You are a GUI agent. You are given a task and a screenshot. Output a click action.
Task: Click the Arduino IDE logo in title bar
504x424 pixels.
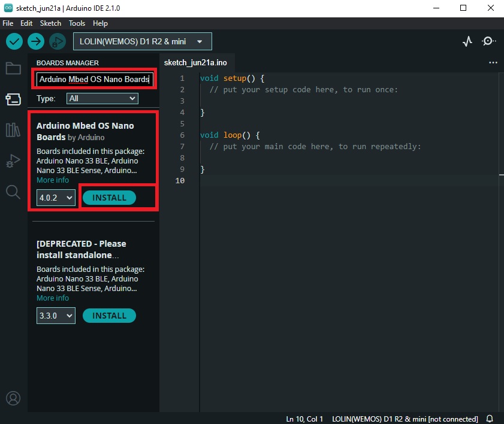click(x=8, y=8)
